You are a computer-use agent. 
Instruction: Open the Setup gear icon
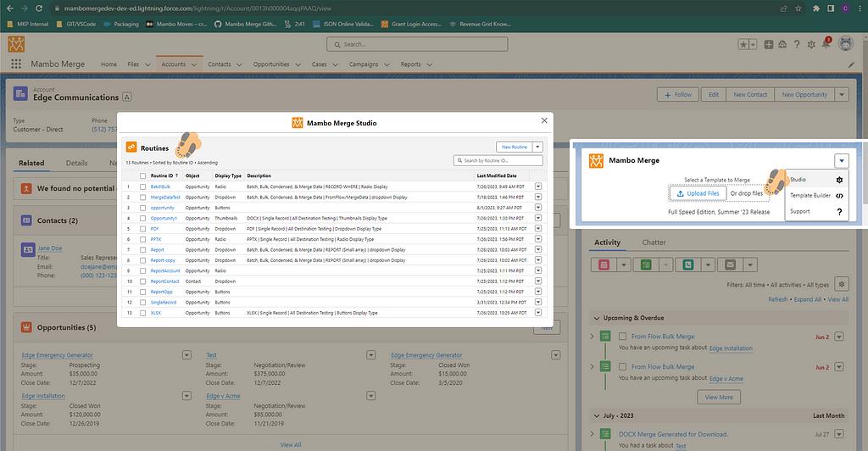click(x=811, y=44)
